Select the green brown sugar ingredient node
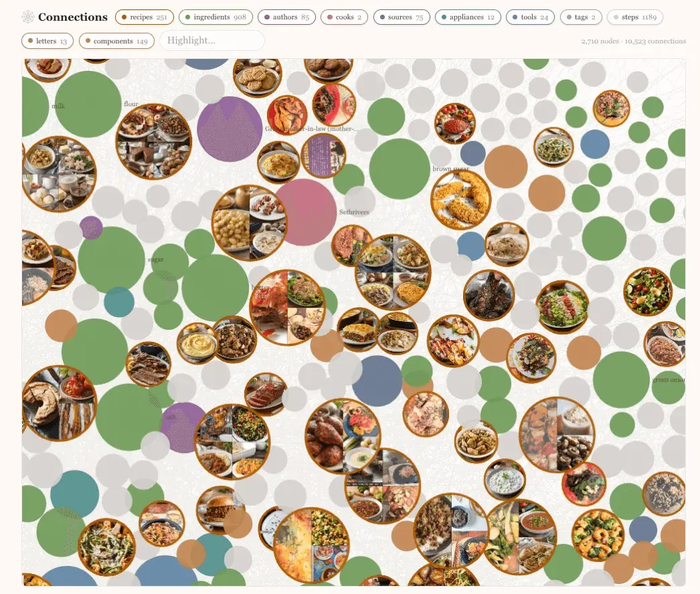Viewport: 700px width, 594px height. pos(400,169)
